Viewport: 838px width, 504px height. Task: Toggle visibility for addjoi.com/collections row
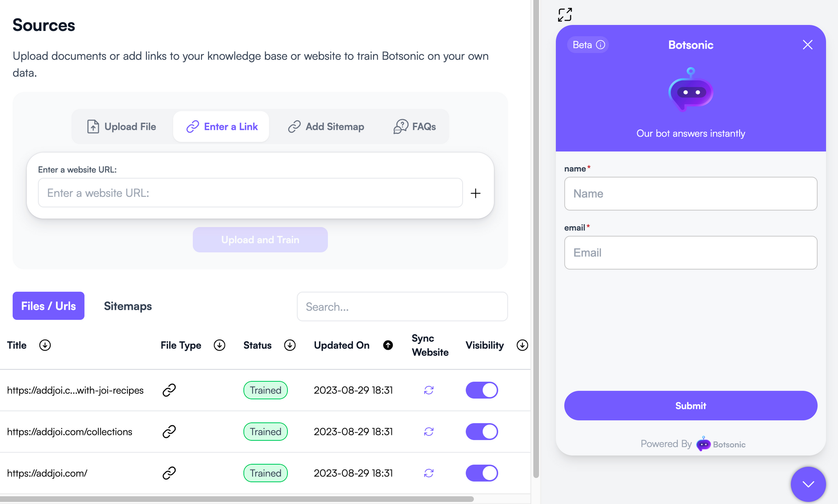click(482, 430)
